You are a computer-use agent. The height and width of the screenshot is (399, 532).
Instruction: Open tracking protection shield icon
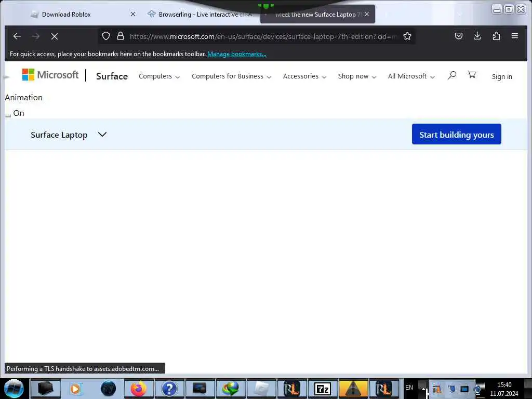pos(106,36)
